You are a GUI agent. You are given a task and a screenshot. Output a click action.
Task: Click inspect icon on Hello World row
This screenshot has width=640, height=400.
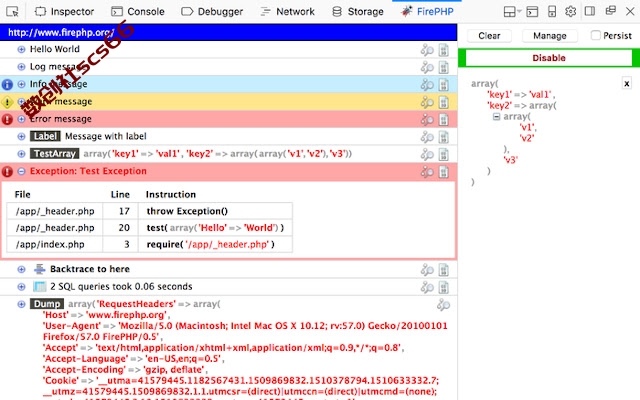pos(427,50)
